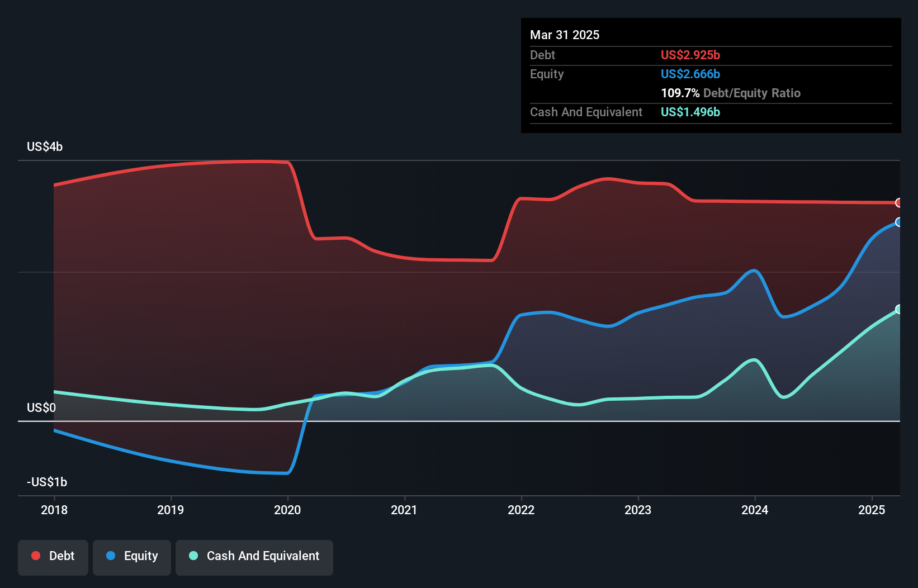Click the 2021 axis label
This screenshot has height=588, width=918.
click(404, 510)
